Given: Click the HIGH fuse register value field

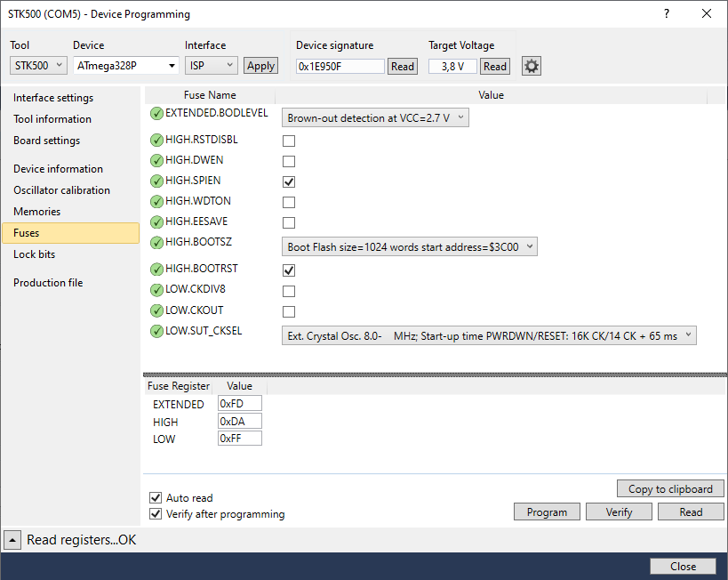Looking at the screenshot, I should click(x=240, y=421).
